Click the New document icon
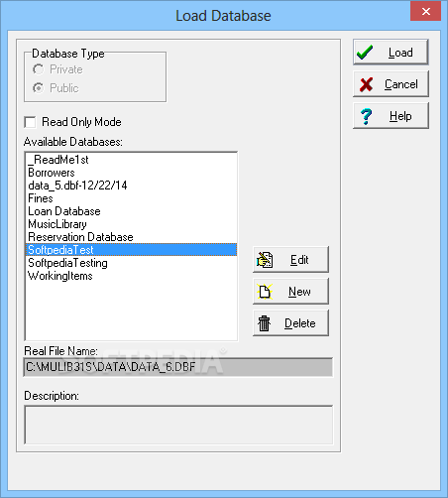 tap(265, 292)
